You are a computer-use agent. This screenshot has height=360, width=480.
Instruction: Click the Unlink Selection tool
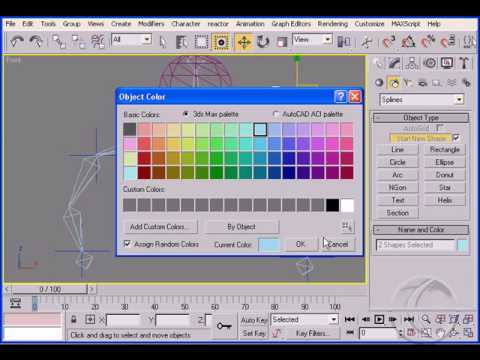(78, 42)
